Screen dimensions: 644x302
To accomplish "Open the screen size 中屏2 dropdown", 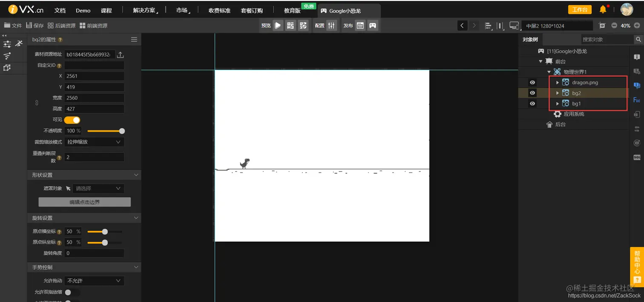I will click(x=557, y=26).
